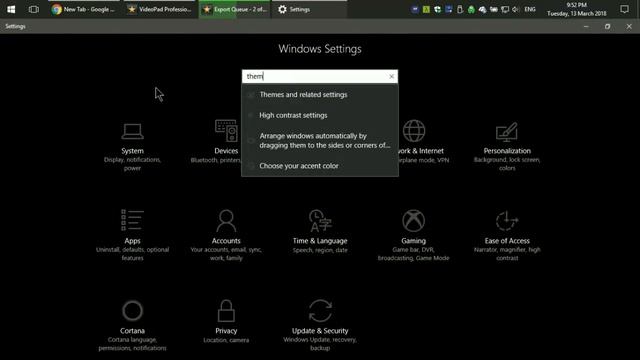Click 'Narrator, magnifier, high contrast' description
This screenshot has width=640, height=360.
[507, 254]
